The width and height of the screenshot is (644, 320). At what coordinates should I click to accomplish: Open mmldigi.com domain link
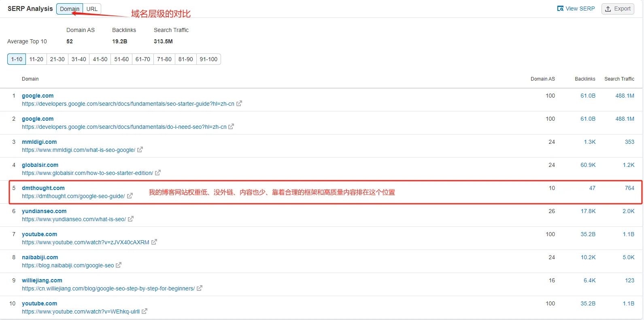click(39, 142)
